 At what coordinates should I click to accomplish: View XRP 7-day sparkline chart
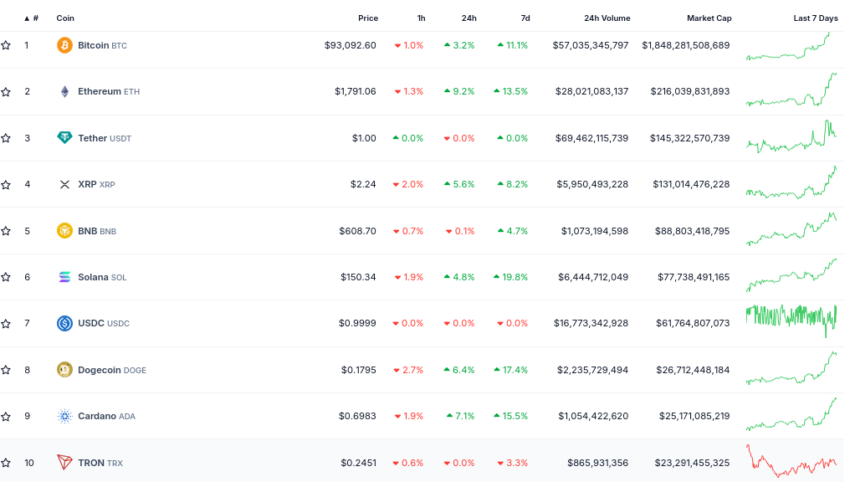[x=791, y=182]
